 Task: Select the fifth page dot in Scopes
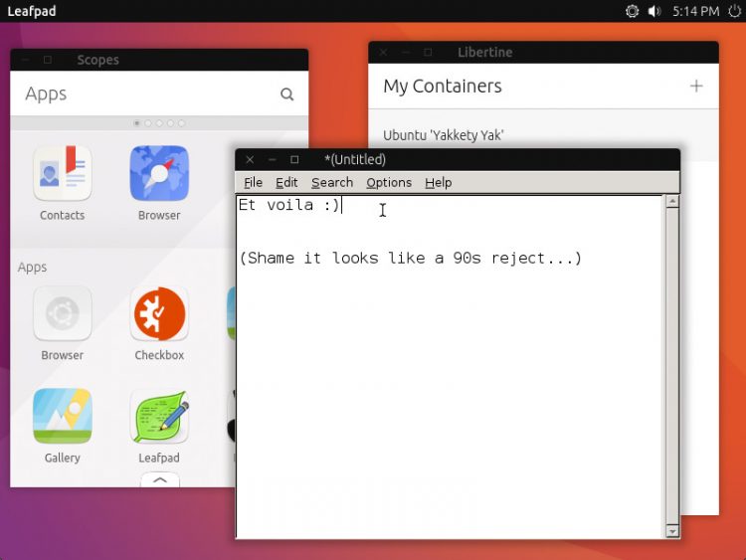point(181,123)
